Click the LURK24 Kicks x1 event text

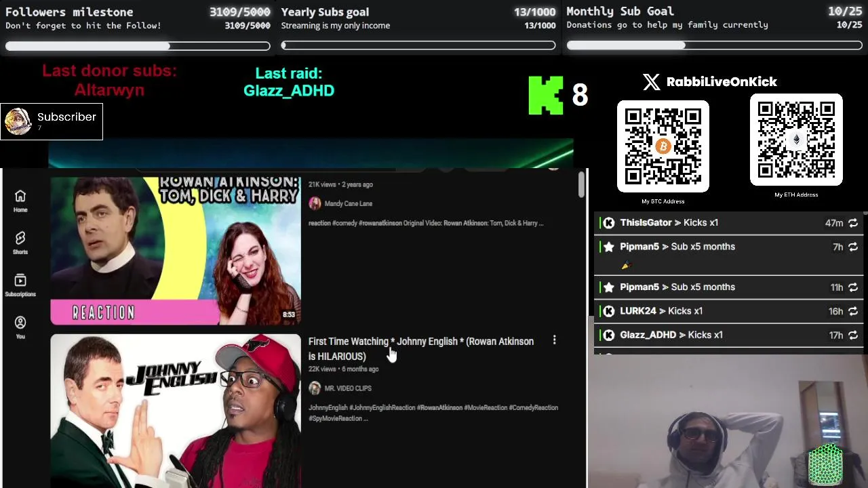(661, 311)
